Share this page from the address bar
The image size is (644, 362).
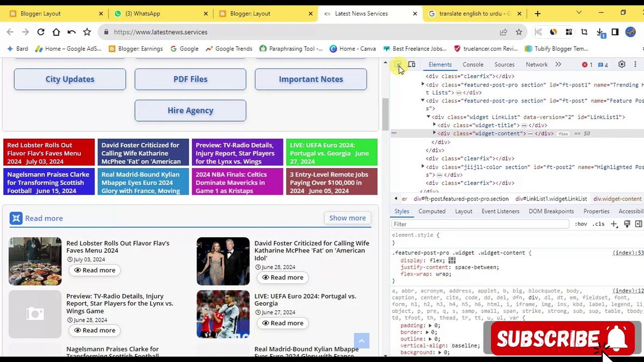[x=503, y=32]
